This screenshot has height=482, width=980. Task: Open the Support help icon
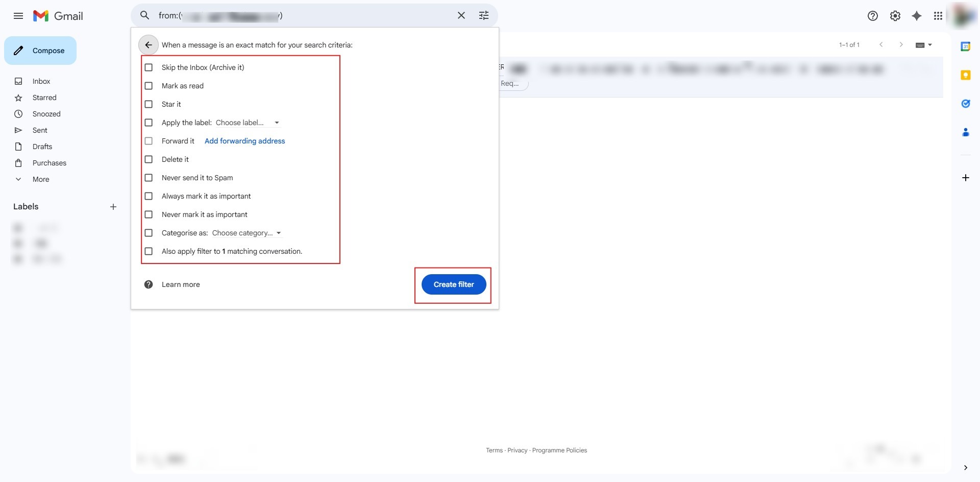pyautogui.click(x=872, y=16)
